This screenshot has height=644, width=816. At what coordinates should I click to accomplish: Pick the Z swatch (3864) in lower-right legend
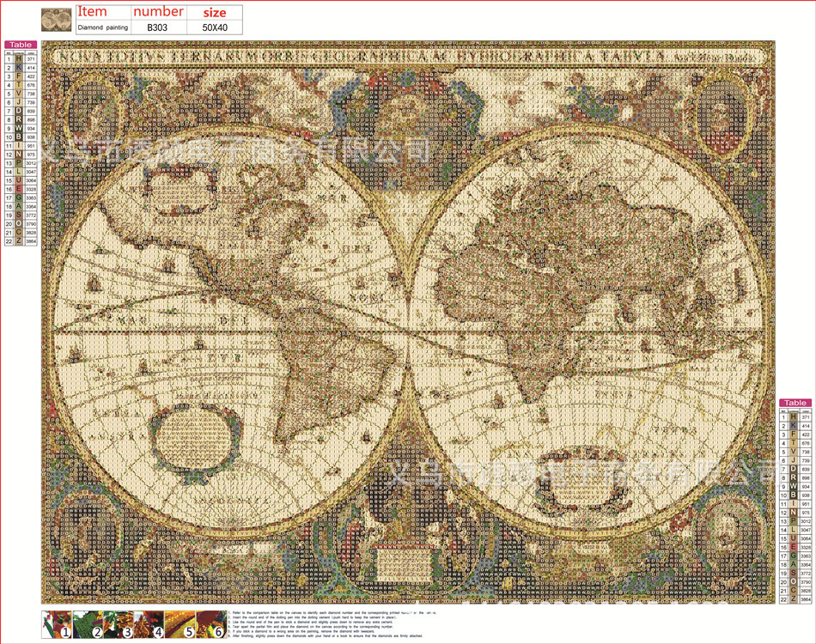793,599
